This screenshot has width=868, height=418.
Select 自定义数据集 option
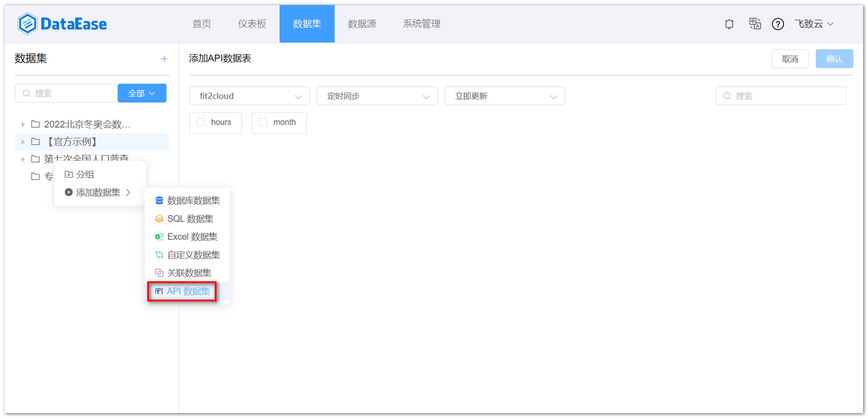point(194,255)
